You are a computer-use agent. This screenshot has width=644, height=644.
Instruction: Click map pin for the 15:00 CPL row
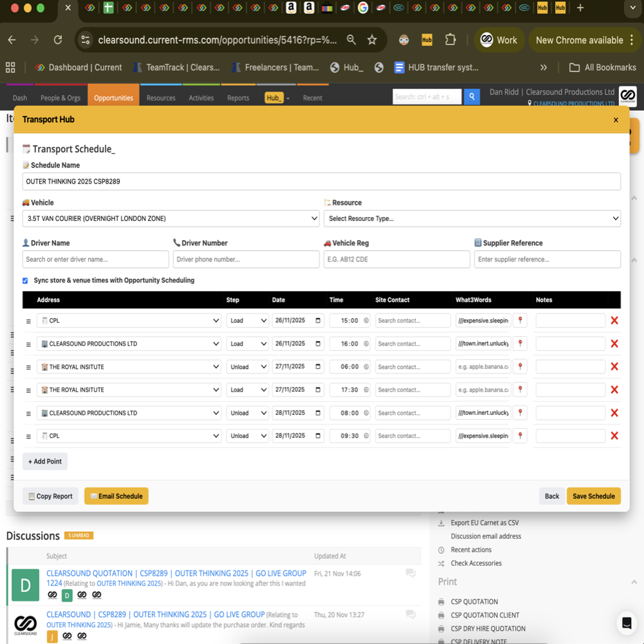click(x=520, y=320)
